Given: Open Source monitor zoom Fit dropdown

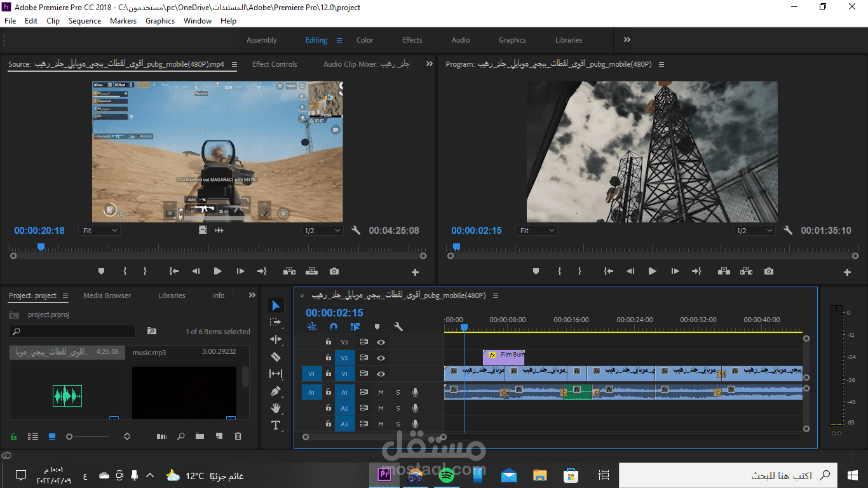Looking at the screenshot, I should [100, 231].
